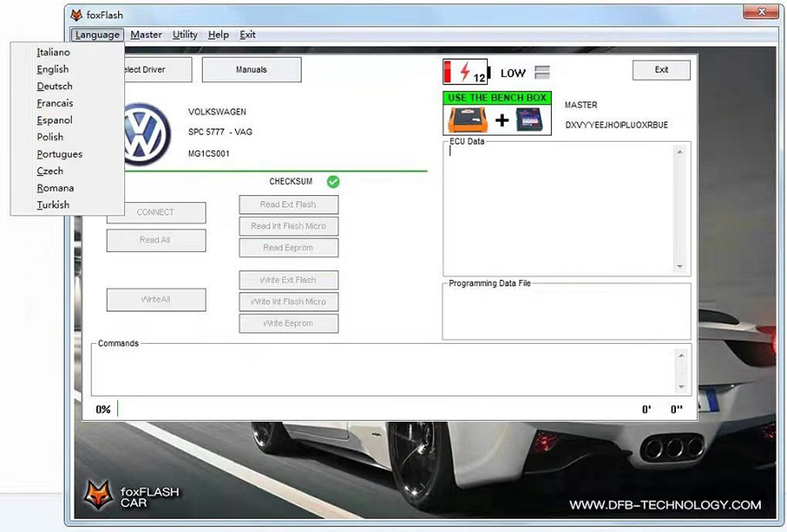Open the Help menu
The height and width of the screenshot is (532, 787).
click(218, 35)
